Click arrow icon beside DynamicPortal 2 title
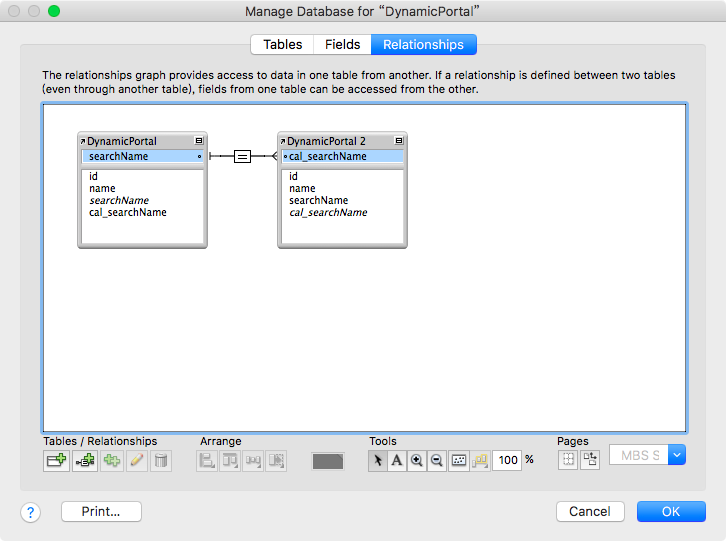The width and height of the screenshot is (726, 541). tap(282, 141)
